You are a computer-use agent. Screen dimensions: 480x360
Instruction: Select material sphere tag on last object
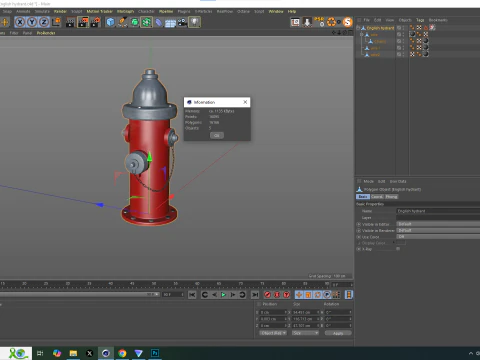(x=426, y=54)
